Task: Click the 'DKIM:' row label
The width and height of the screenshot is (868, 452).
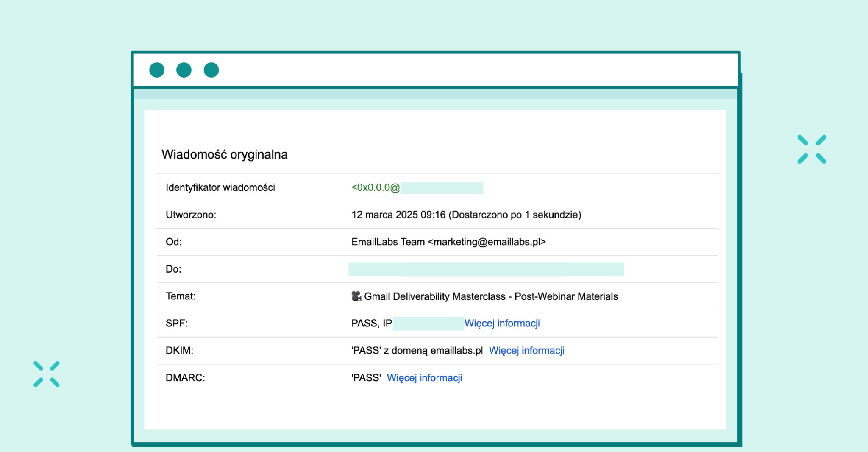Action: 179,351
